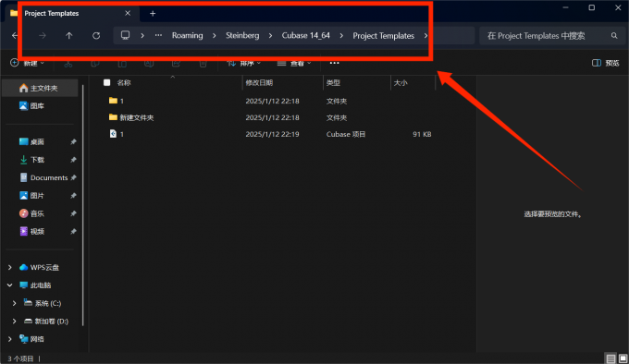Tick the select-all checkbox beside 名称
The height and width of the screenshot is (364, 629).
pyautogui.click(x=106, y=82)
